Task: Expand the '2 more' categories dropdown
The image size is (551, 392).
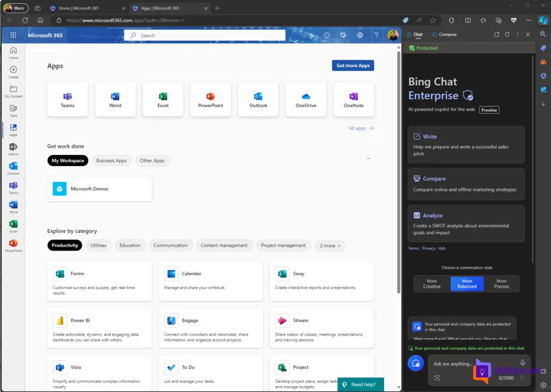Action: [330, 246]
